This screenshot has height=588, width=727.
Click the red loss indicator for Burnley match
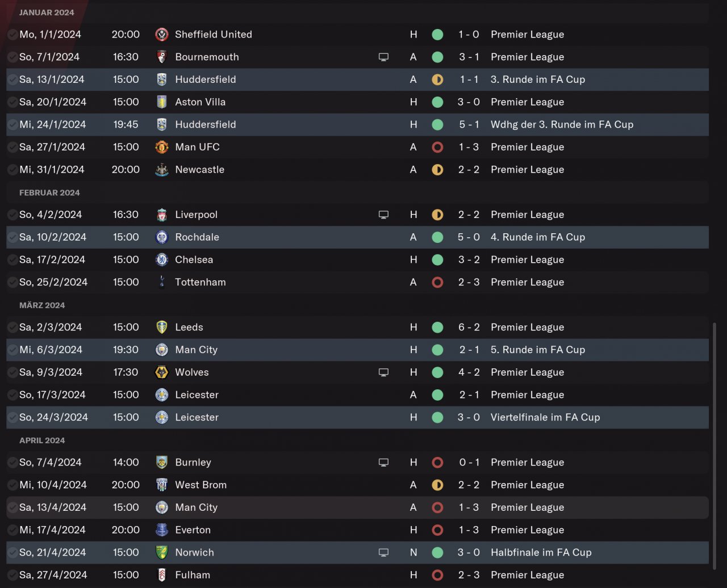pos(437,463)
